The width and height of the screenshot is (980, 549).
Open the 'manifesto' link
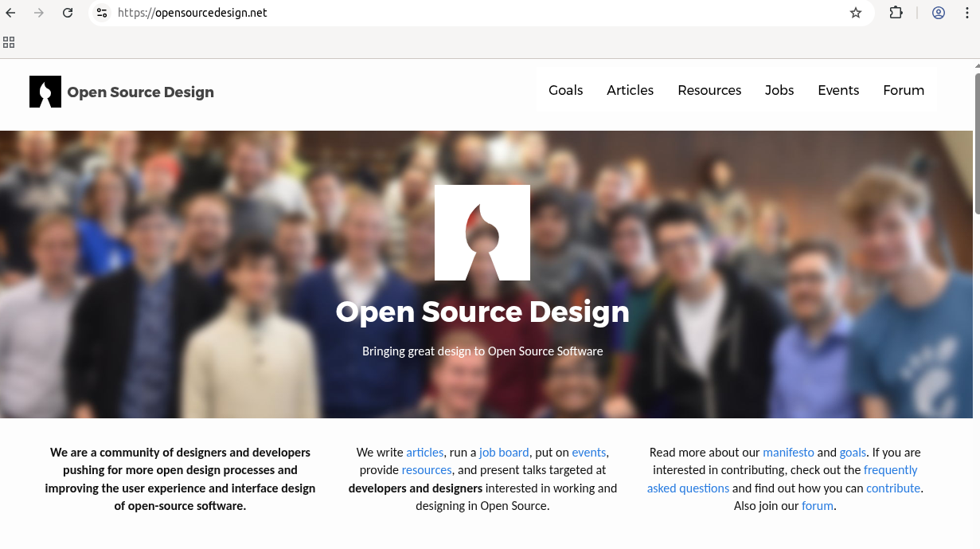(788, 452)
